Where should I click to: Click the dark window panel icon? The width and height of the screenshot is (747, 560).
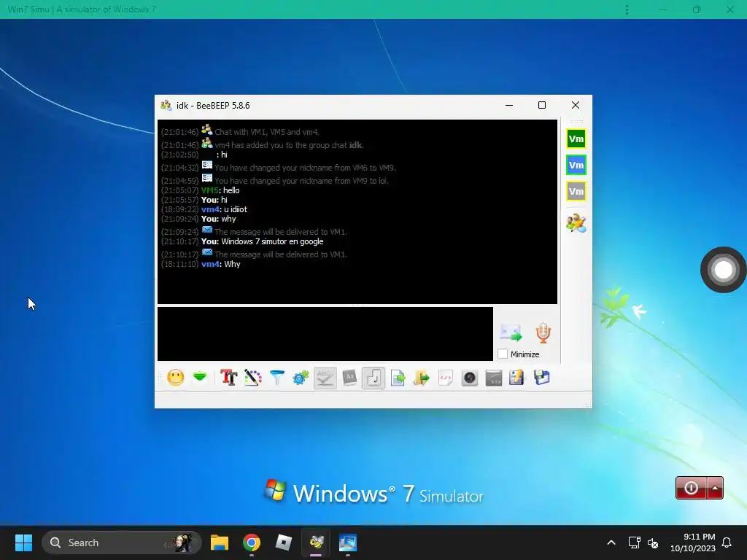(x=494, y=378)
